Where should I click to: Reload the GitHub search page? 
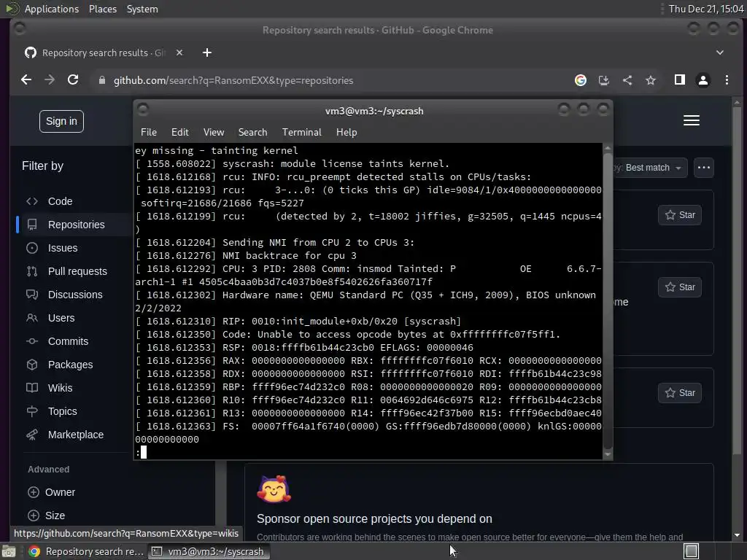tap(73, 80)
